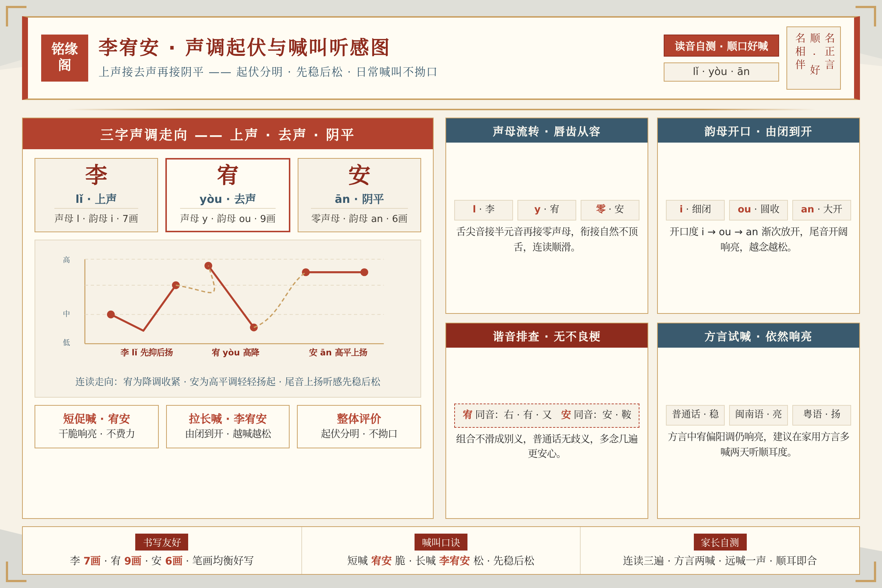
Task: Select the 安 ān · 阴平 character card
Action: coord(359,195)
